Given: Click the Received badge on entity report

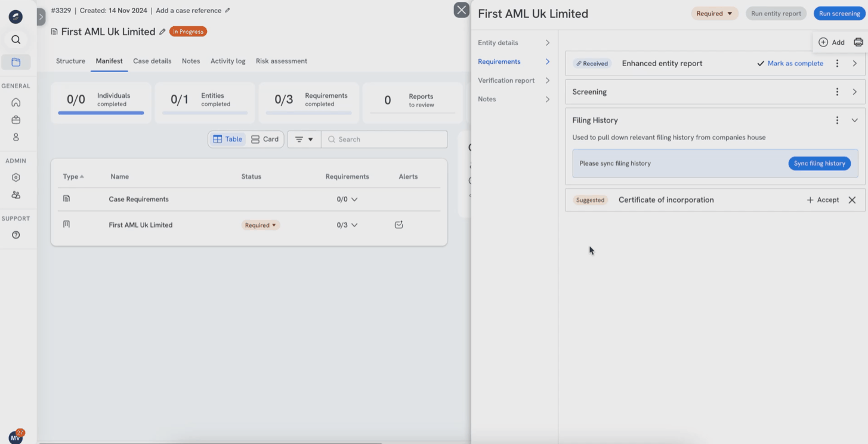Looking at the screenshot, I should [x=592, y=63].
